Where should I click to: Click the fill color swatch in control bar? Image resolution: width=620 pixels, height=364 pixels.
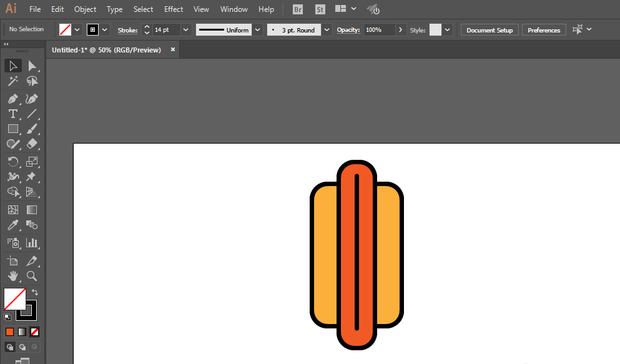tap(65, 30)
